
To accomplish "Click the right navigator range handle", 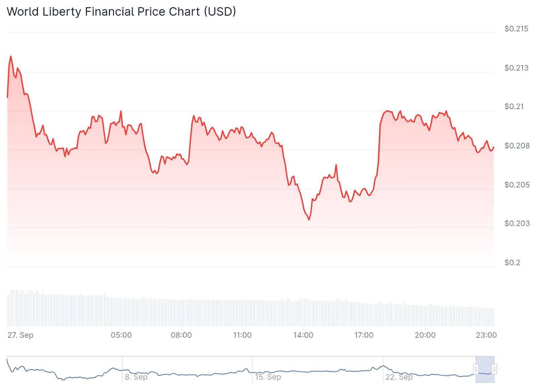I will click(x=494, y=369).
